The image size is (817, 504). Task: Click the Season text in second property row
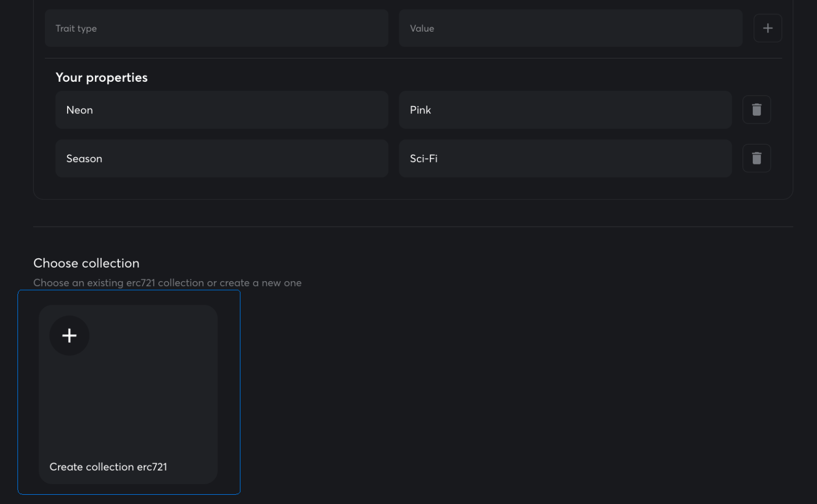[x=84, y=159]
